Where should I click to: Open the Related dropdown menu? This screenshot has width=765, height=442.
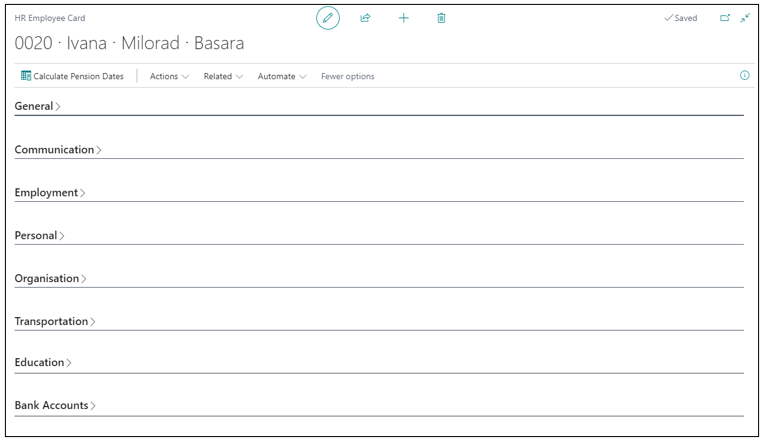click(223, 76)
